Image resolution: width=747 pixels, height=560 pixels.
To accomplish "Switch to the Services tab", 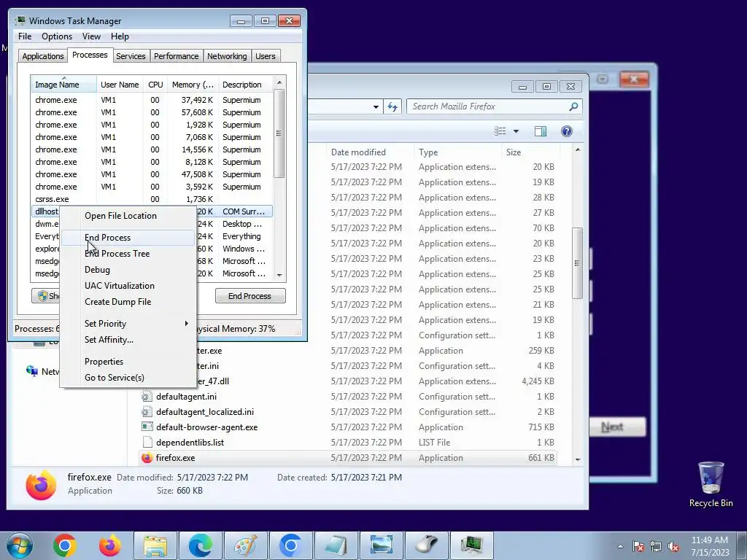I will click(131, 56).
